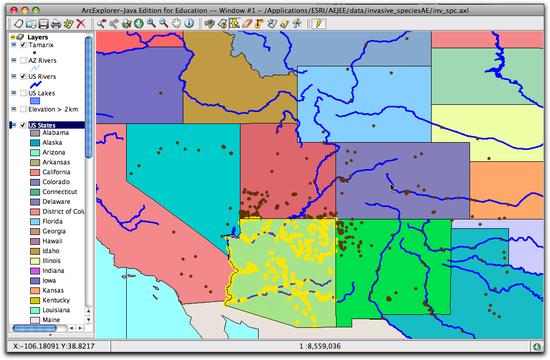Screen dimensions: 550x360
Task: Click the US Lakes blue symbol swatch
Action: [35, 101]
